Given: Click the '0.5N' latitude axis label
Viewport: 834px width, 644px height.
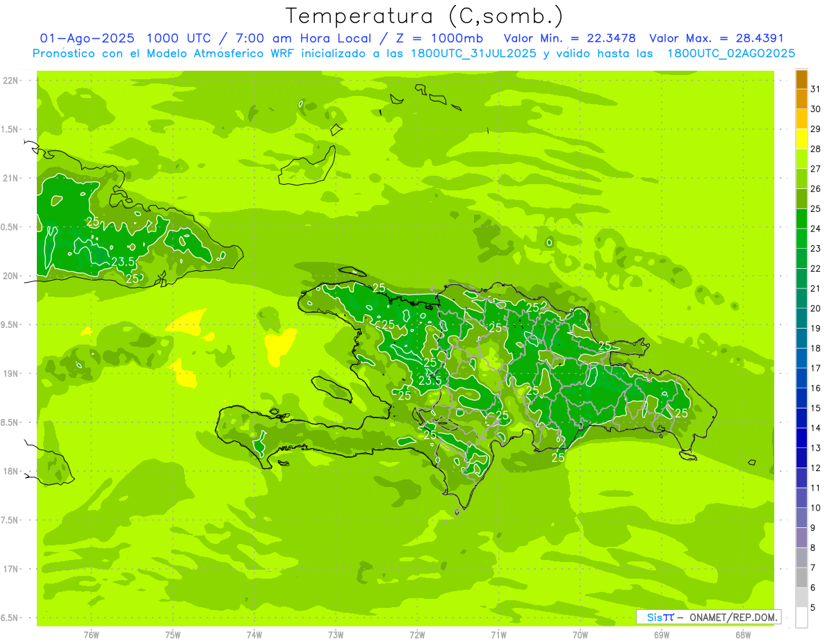Looking at the screenshot, I should click(x=10, y=227).
